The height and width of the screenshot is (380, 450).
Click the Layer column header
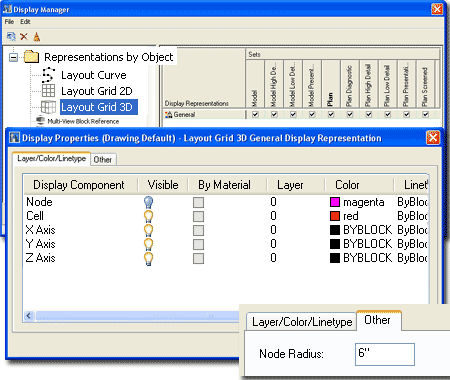pos(296,185)
